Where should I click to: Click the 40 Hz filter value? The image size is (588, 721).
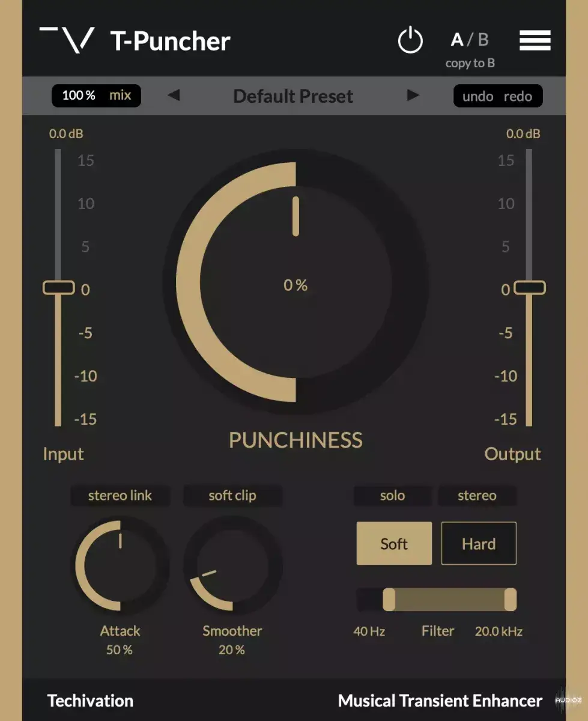[369, 631]
